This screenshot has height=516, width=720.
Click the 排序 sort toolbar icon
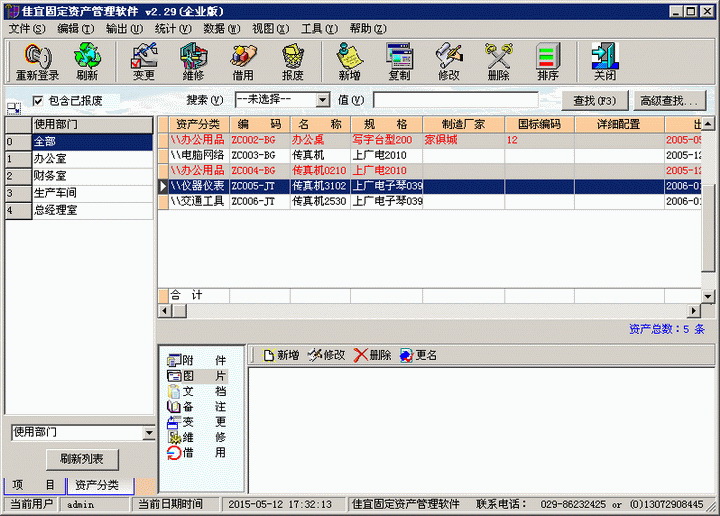548,62
